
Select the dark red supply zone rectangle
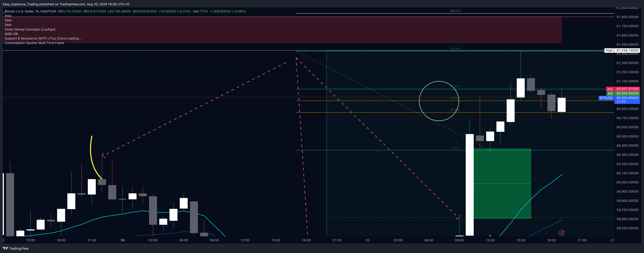(282, 30)
